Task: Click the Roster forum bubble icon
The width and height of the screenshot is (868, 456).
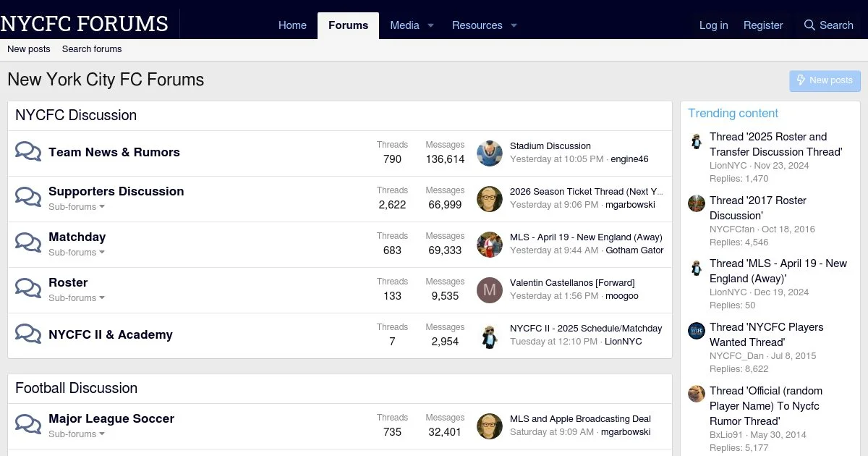Action: point(28,289)
